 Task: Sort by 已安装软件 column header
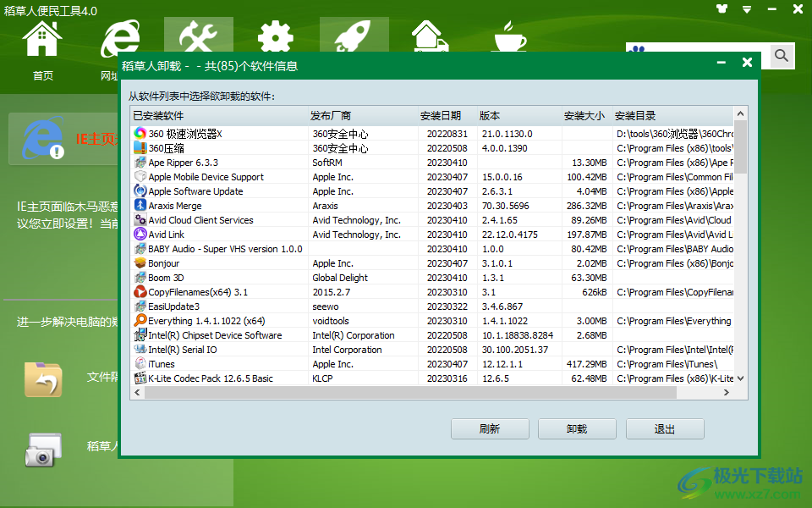219,116
